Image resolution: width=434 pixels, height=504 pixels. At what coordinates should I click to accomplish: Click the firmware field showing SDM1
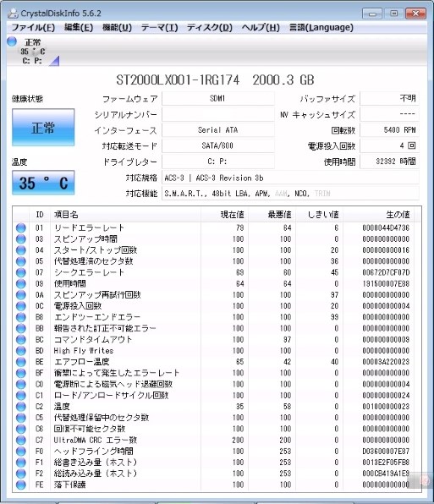(x=218, y=98)
